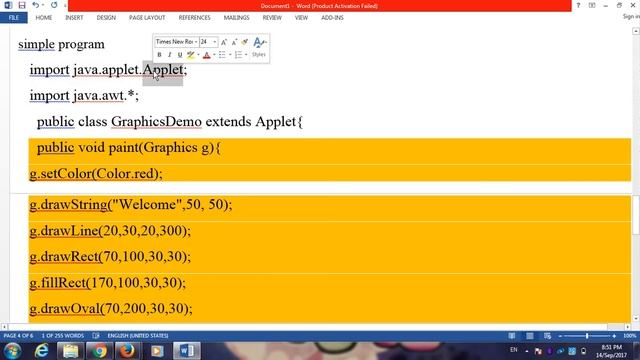Open the Styles gallery in mini toolbar

point(259,47)
